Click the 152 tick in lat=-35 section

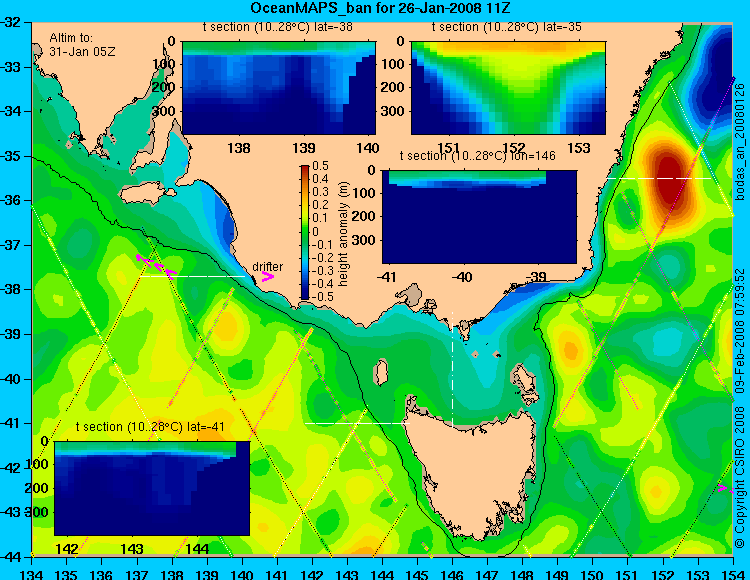coord(514,148)
